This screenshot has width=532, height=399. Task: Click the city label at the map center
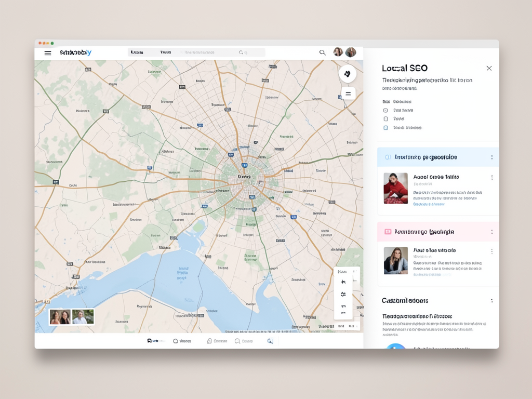coord(244,177)
